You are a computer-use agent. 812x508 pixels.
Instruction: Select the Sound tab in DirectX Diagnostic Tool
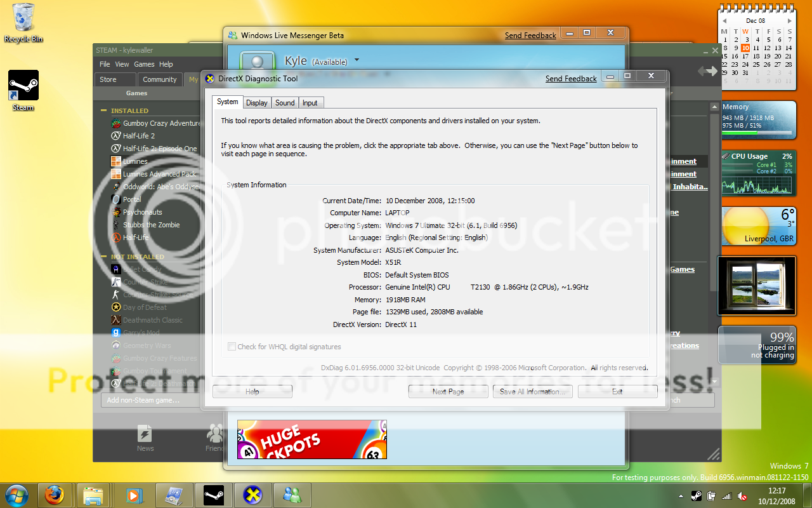[x=285, y=103]
